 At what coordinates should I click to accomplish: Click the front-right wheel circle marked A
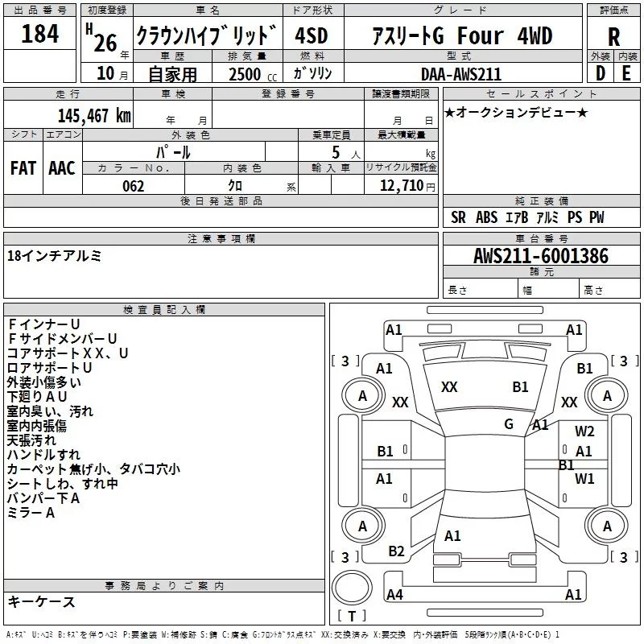(607, 395)
